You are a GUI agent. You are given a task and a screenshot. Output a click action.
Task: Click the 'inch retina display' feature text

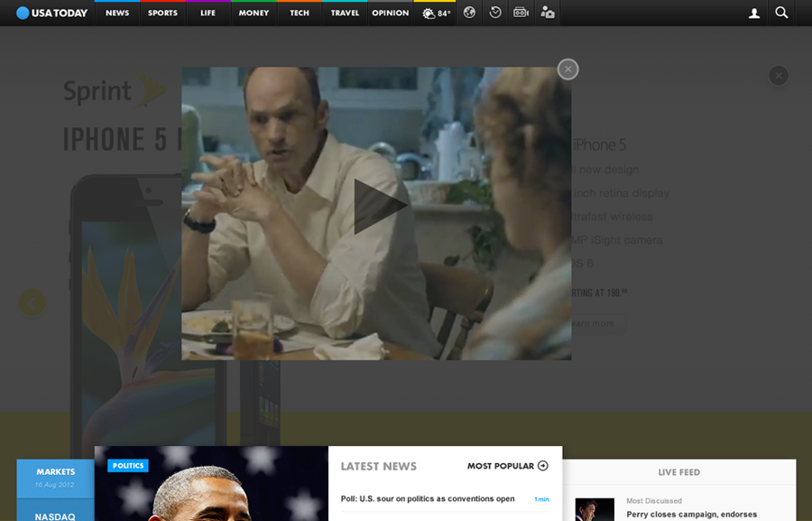coord(621,193)
